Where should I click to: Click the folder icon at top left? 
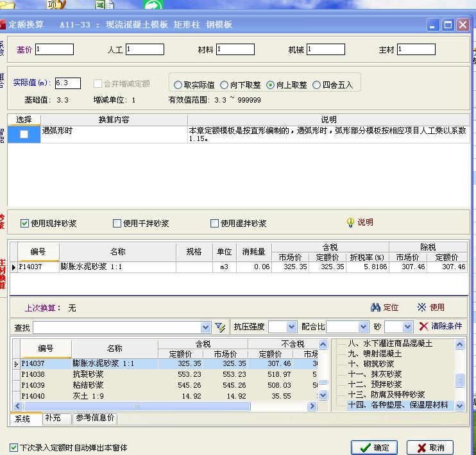point(6,4)
